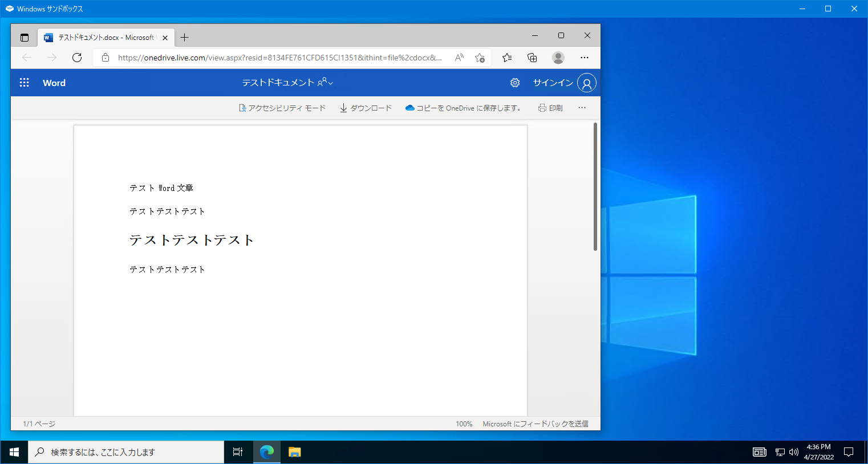Open the more options menu in the Word toolbar
868x464 pixels.
pos(582,107)
